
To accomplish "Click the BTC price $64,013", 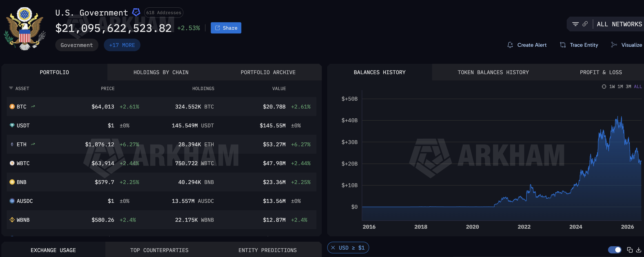I will click(x=103, y=106).
